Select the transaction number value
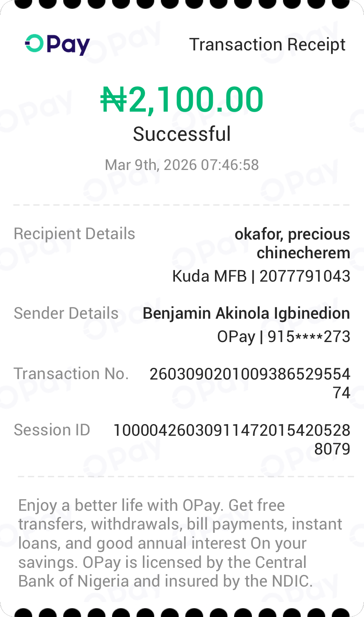Screen dimensions: 364x617 click(x=250, y=383)
